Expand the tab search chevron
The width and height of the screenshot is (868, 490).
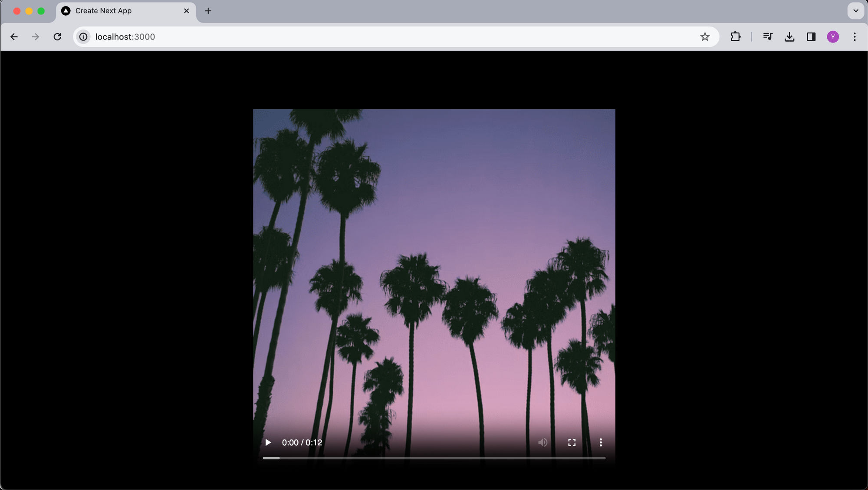[856, 11]
